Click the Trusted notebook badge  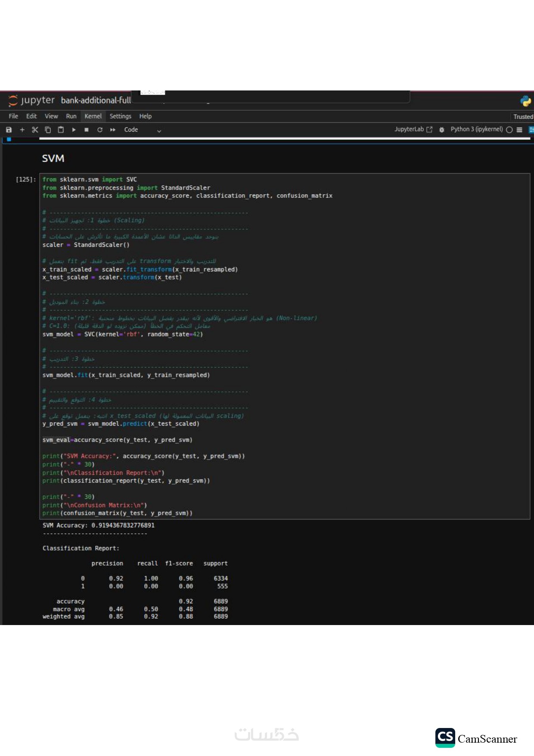(x=523, y=117)
